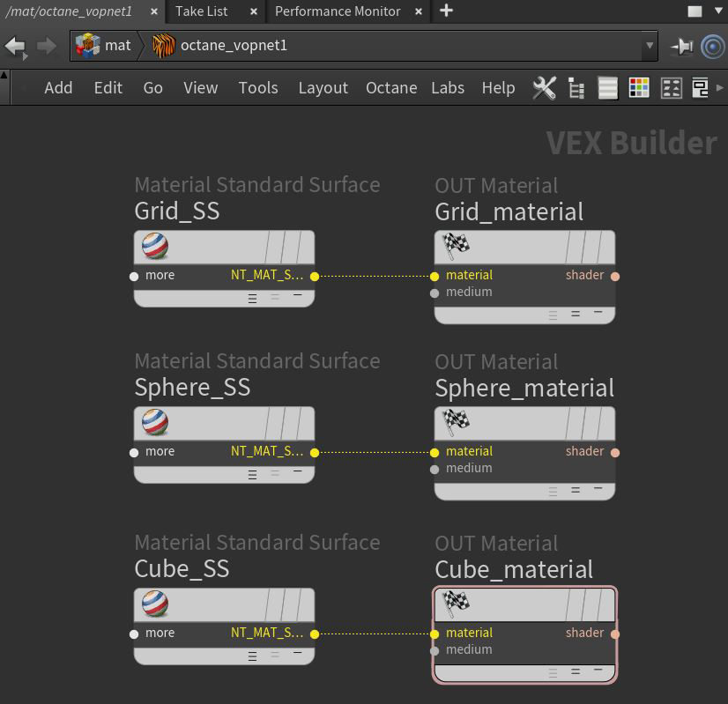This screenshot has height=704, width=728.
Task: Open the wrench and screwdriver tools icon
Action: (545, 88)
